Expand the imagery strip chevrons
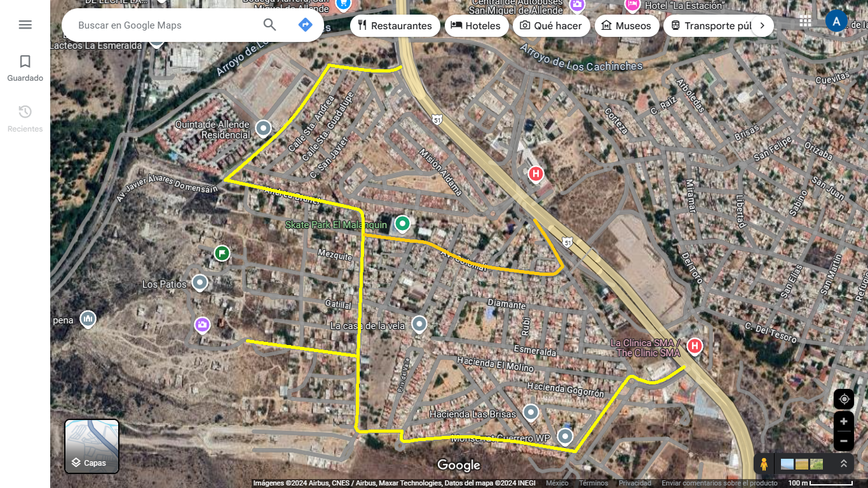 point(844,464)
